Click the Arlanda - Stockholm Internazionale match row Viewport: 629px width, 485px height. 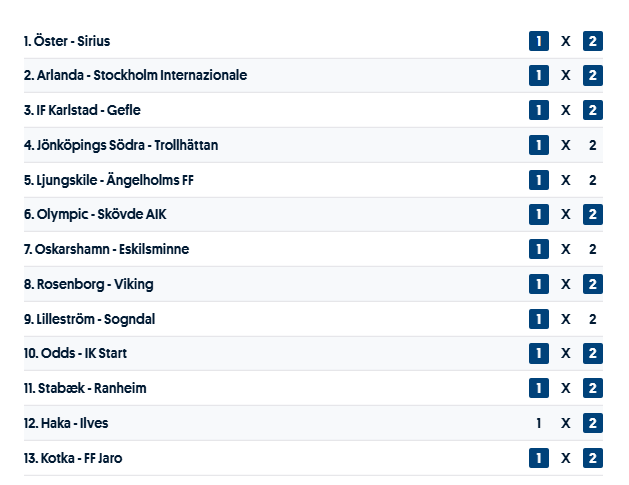coord(141,76)
